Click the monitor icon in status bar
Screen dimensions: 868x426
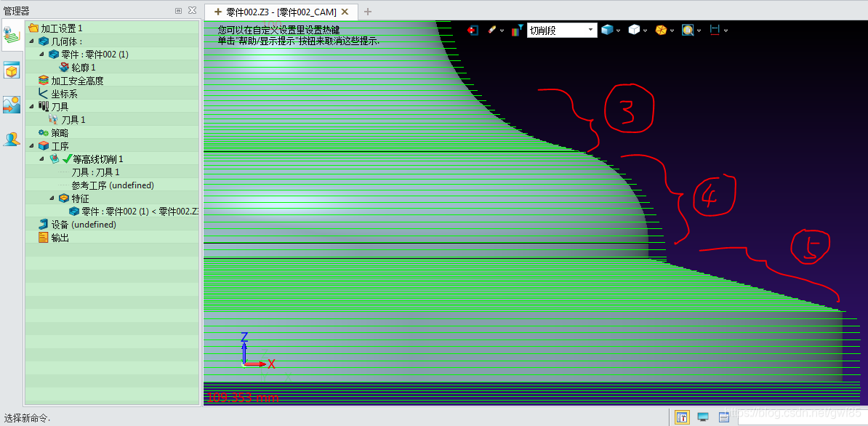703,417
